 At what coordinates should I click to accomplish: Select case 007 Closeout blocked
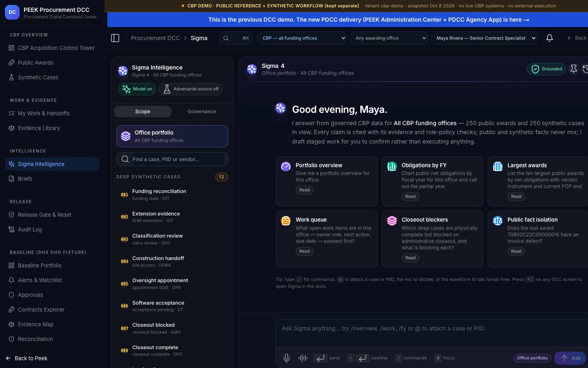tap(172, 328)
